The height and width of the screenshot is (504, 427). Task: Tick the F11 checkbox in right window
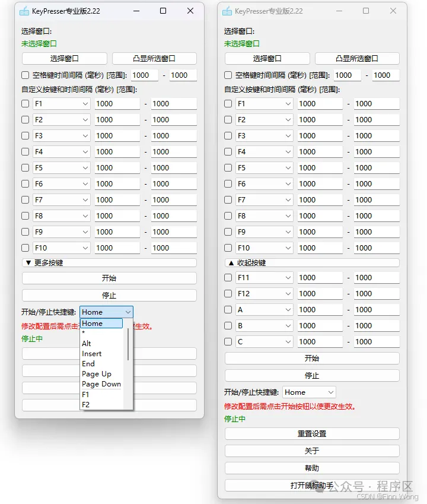[x=228, y=277]
